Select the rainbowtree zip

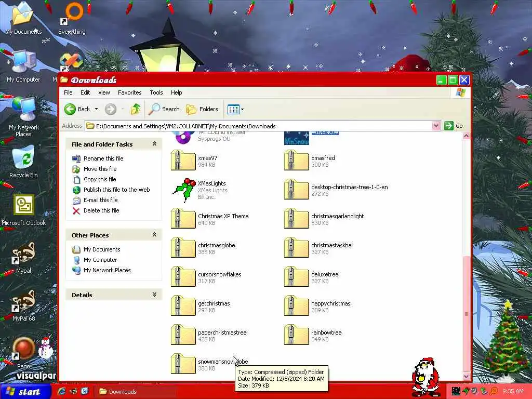pos(297,335)
